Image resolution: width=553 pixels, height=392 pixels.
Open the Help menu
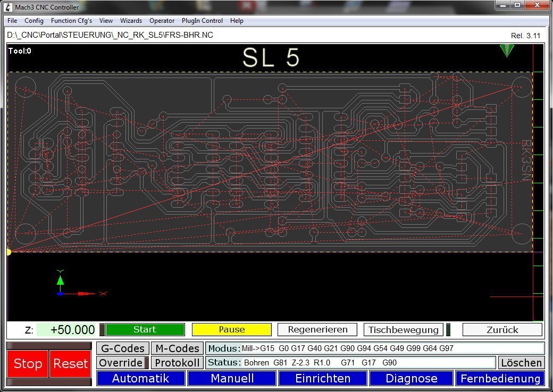[x=237, y=20]
